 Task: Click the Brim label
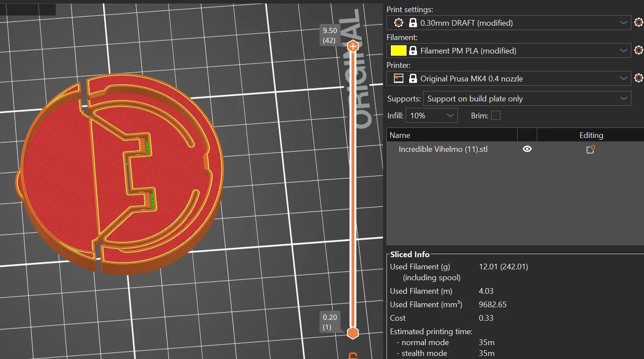point(480,116)
